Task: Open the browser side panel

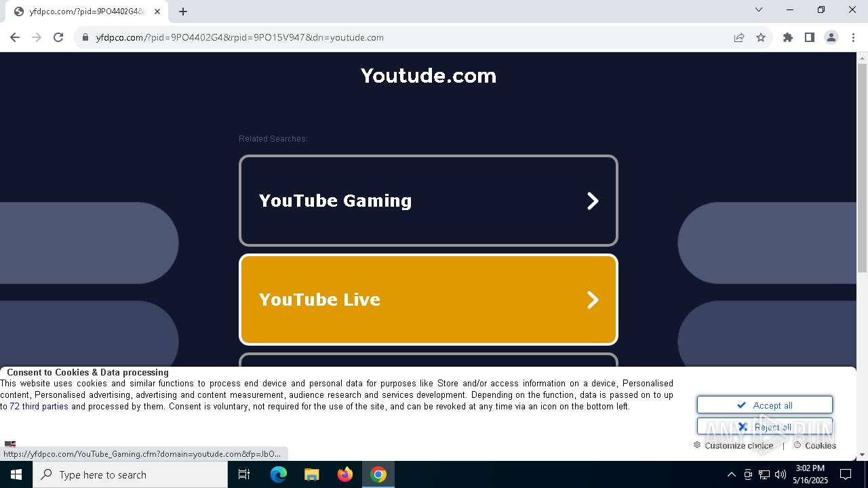Action: [810, 37]
